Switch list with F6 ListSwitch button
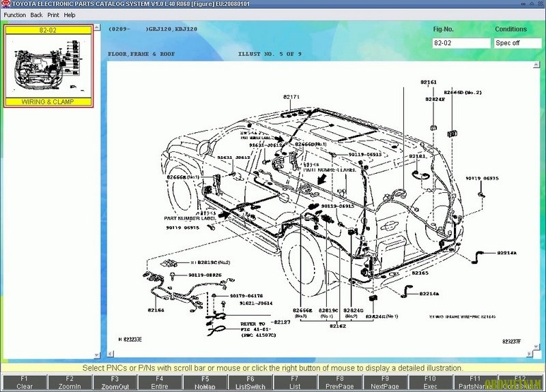Screen dimensions: 546x392 [x=250, y=382]
